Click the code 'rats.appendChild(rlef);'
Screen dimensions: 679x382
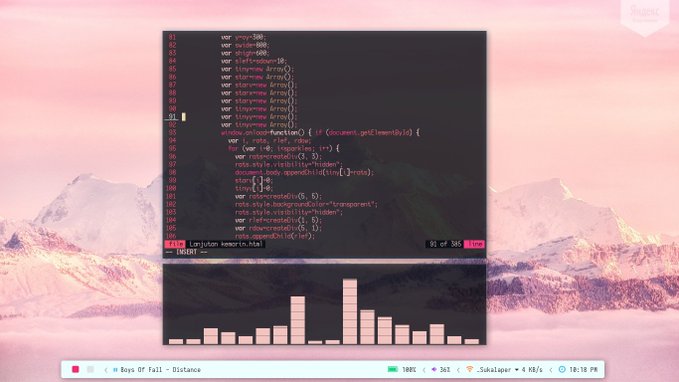(x=275, y=236)
